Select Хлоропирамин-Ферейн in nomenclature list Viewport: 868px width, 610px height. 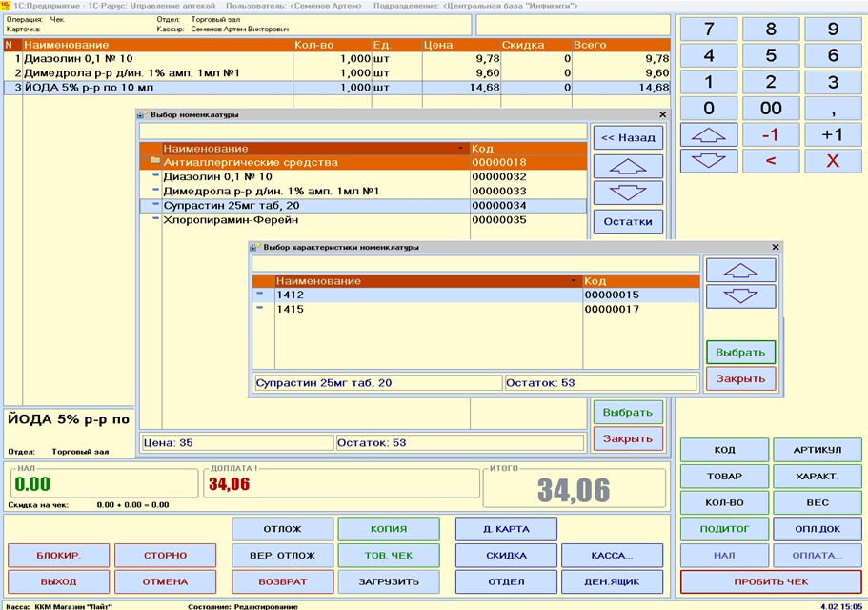pyautogui.click(x=314, y=220)
